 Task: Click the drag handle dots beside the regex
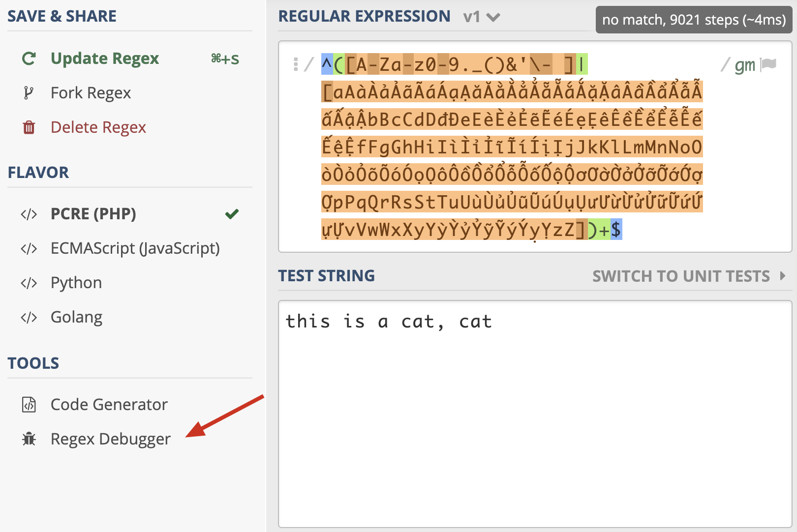[x=296, y=64]
